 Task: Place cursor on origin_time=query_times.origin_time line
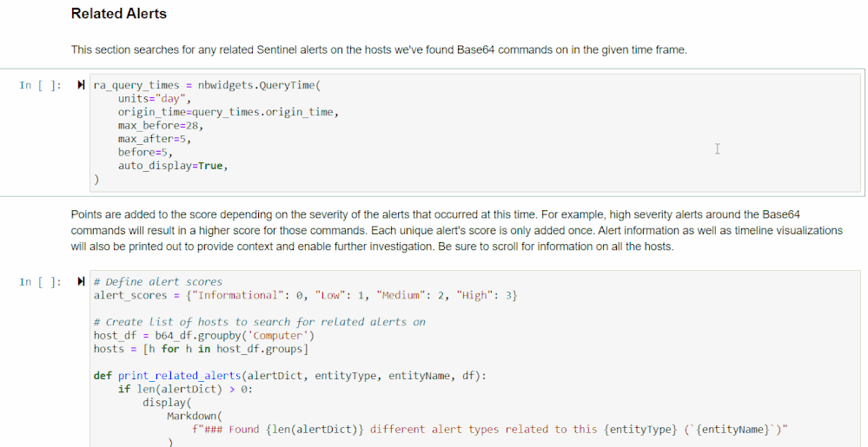[228, 112]
